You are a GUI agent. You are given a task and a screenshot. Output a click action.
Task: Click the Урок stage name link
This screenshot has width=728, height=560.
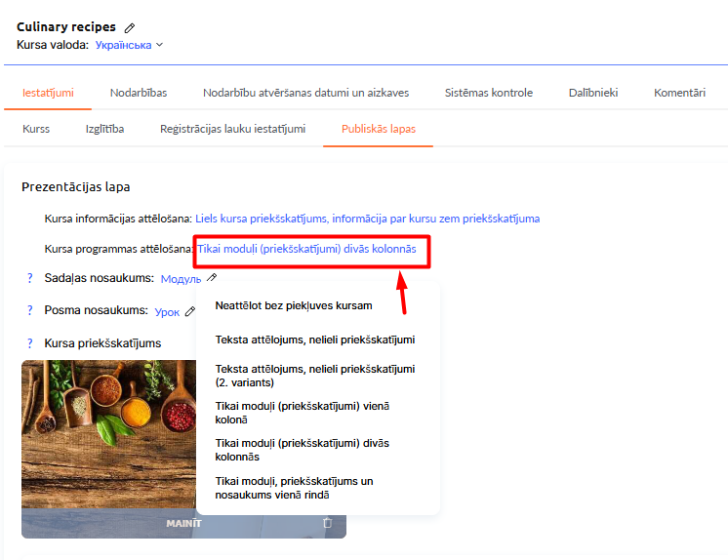pos(167,312)
